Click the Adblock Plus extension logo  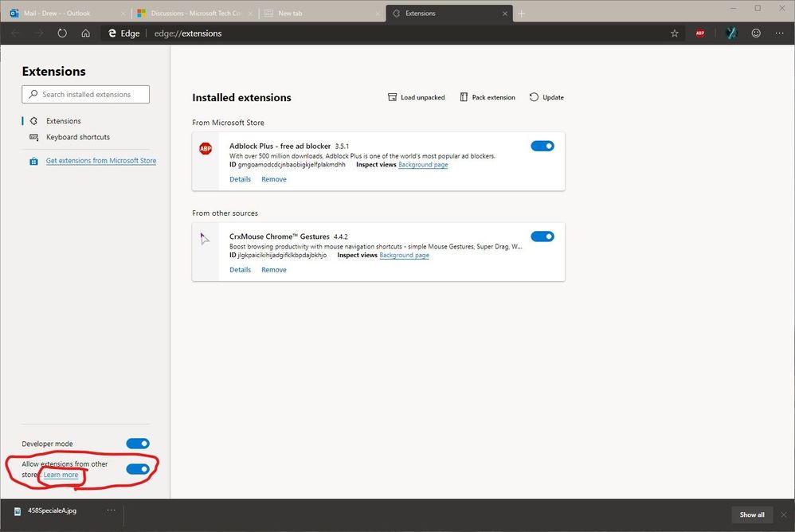tap(206, 148)
